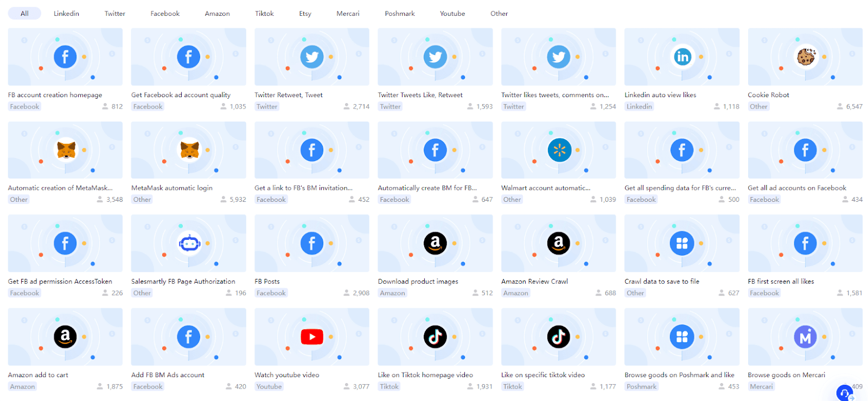Image resolution: width=868 pixels, height=401 pixels.
Task: Open the Like on specific tiktok video icon
Action: (x=559, y=337)
